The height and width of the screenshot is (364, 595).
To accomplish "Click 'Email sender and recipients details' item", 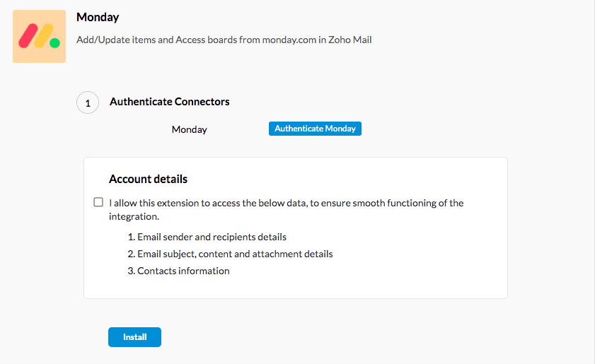I will [207, 237].
